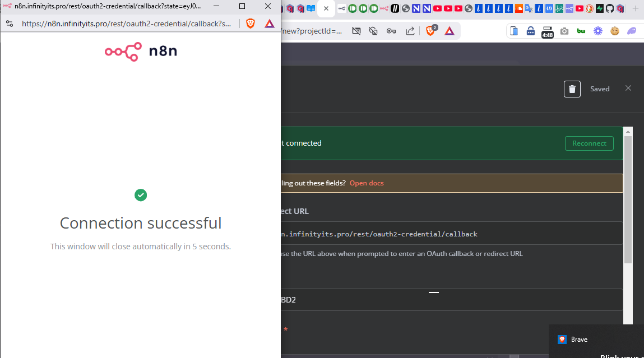Select a YouTube pinned tab
Viewport: 644px width, 358px height.
click(x=437, y=8)
